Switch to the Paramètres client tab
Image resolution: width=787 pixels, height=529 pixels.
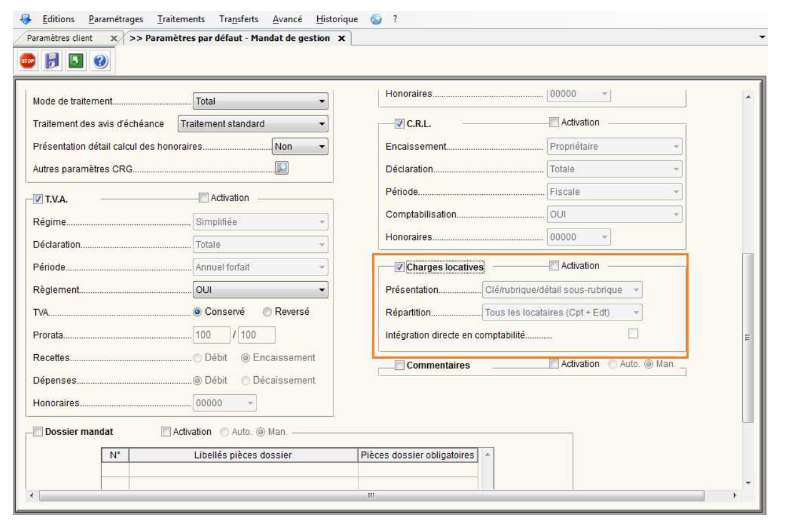60,38
